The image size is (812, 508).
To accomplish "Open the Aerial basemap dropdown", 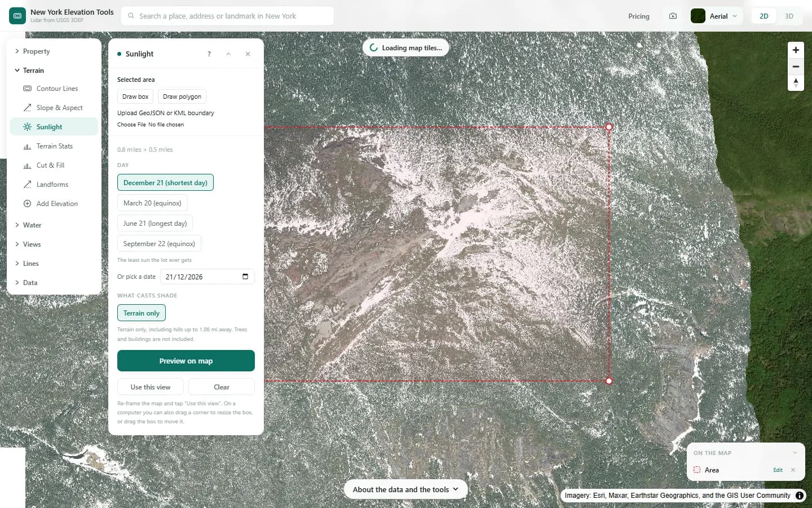I will click(x=716, y=16).
